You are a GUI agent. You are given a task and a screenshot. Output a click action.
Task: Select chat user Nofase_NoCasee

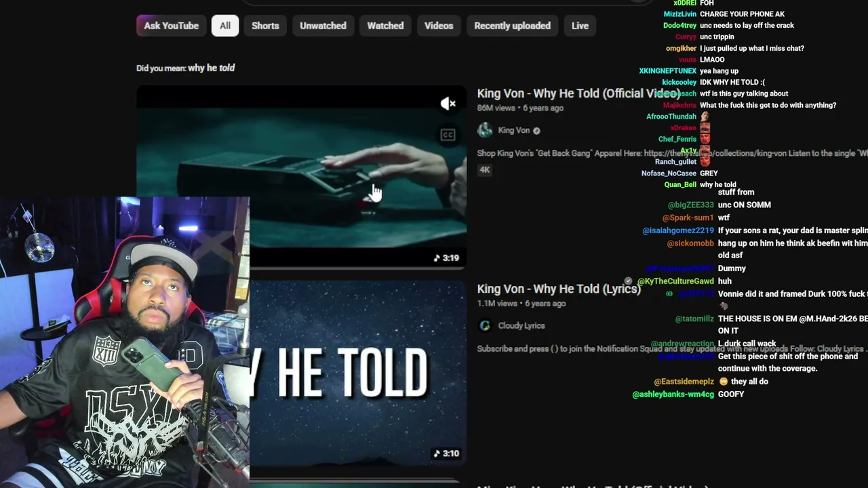(669, 174)
